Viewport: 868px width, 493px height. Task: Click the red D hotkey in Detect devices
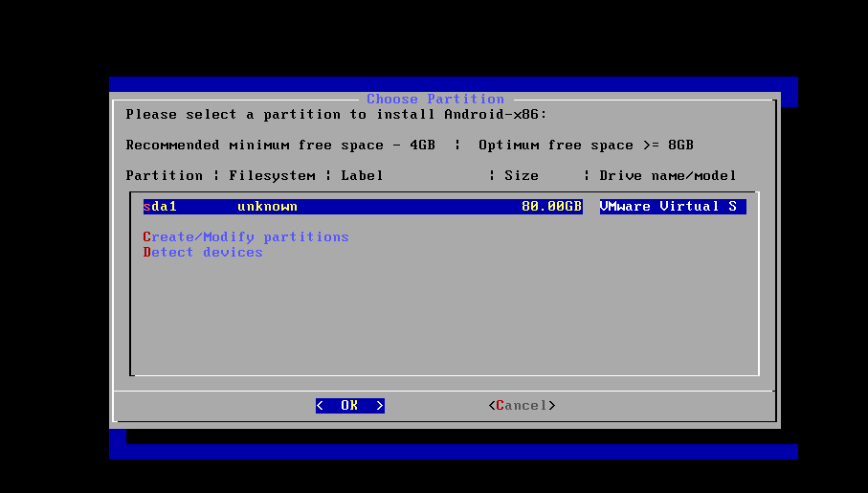coord(146,252)
